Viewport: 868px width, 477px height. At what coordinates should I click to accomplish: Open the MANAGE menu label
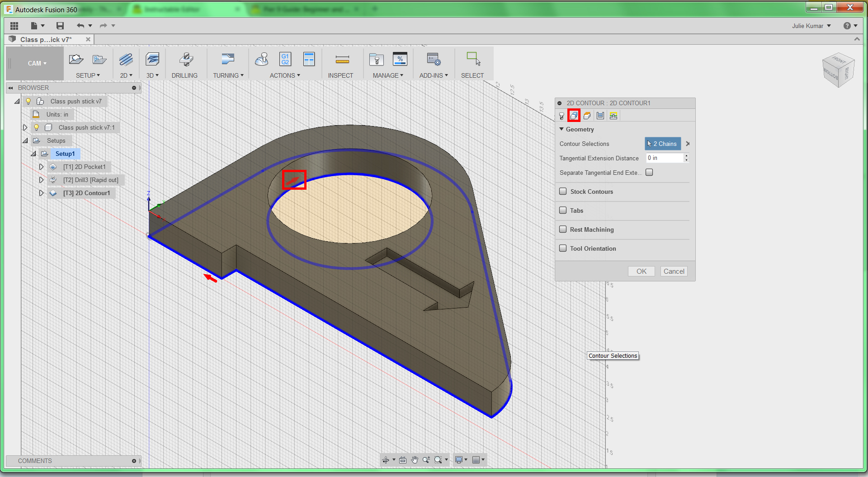388,75
